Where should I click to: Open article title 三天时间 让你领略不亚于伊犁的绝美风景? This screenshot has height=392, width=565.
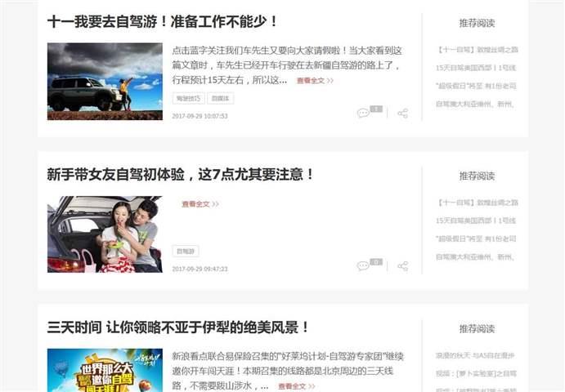pos(178,327)
